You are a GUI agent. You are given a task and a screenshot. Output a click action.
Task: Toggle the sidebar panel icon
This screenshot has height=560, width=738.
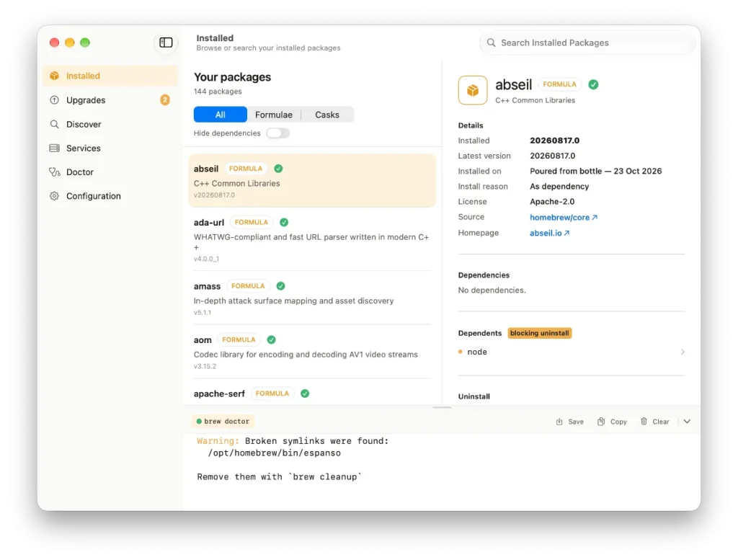tap(166, 43)
